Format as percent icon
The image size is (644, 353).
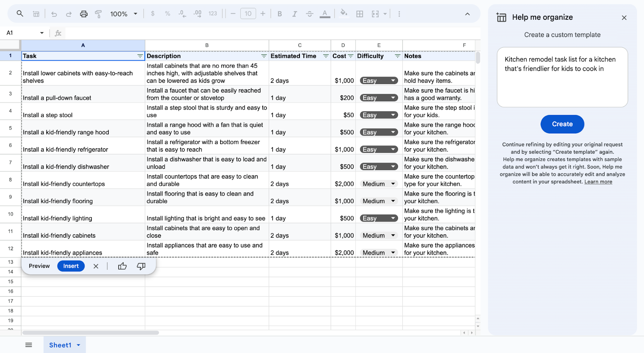coord(167,14)
